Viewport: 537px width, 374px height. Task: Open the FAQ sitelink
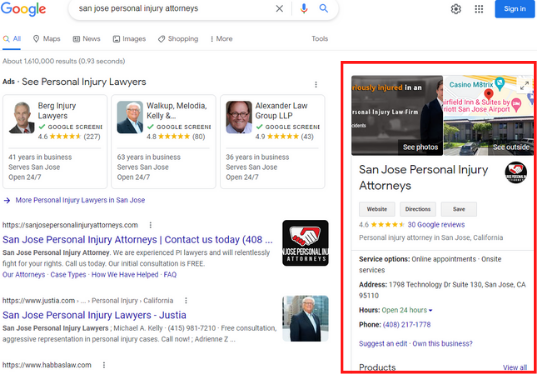point(170,275)
